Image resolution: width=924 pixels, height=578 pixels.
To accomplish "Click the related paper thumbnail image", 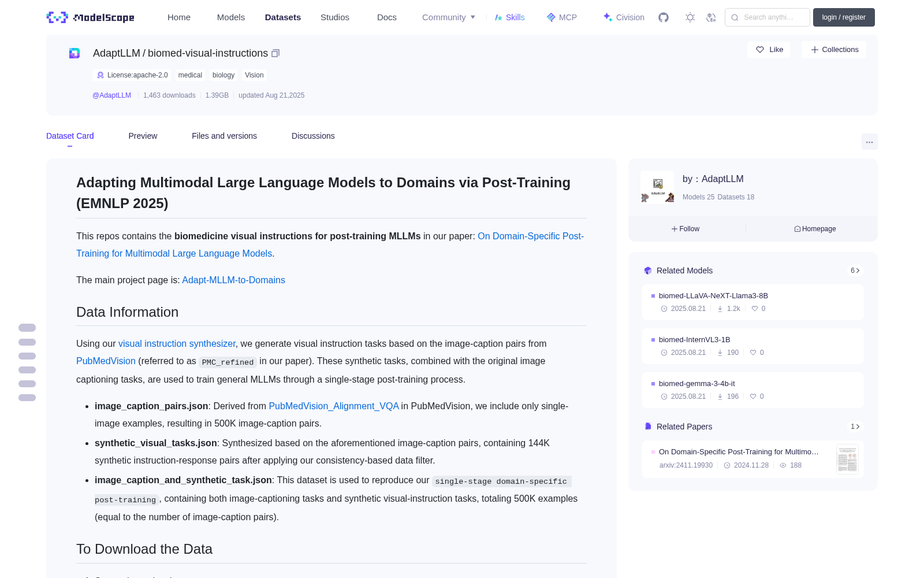I will coord(847,459).
